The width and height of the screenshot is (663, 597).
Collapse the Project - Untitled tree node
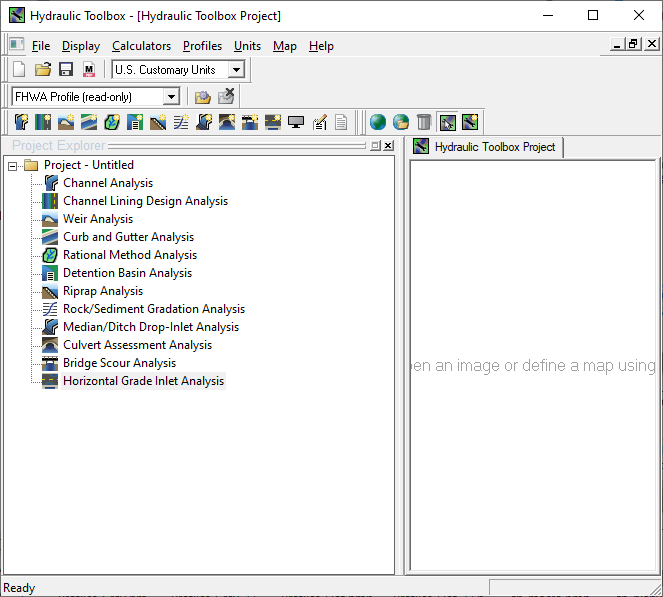13,166
